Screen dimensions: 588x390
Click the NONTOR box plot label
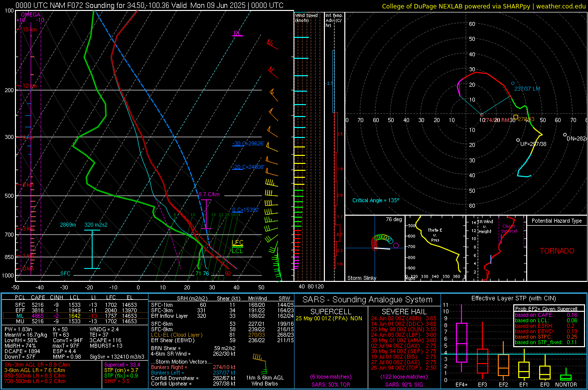point(566,385)
